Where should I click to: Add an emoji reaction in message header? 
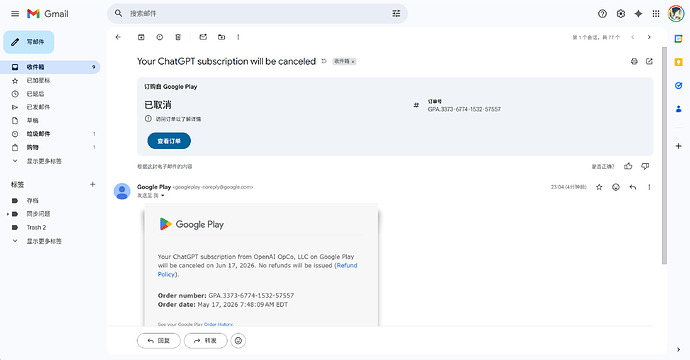(616, 187)
